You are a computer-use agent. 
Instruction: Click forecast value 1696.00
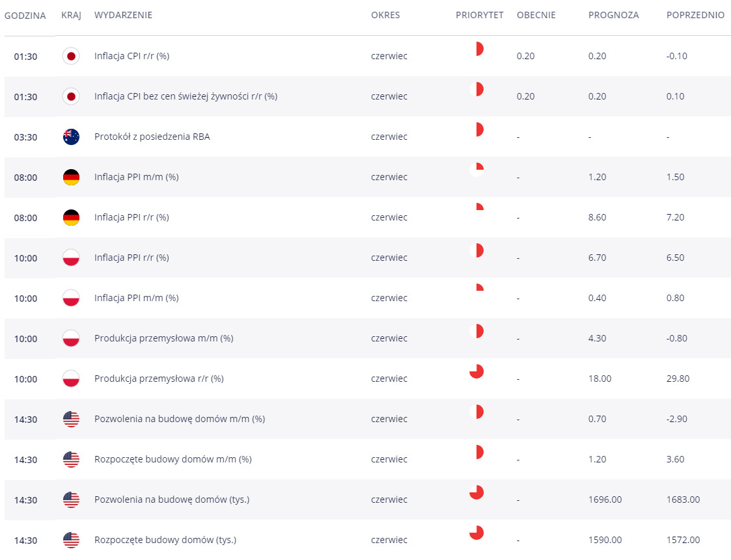pyautogui.click(x=605, y=500)
